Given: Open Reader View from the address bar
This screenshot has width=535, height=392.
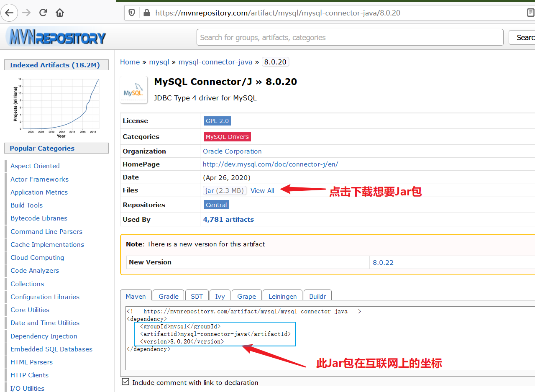Looking at the screenshot, I should [x=531, y=13].
